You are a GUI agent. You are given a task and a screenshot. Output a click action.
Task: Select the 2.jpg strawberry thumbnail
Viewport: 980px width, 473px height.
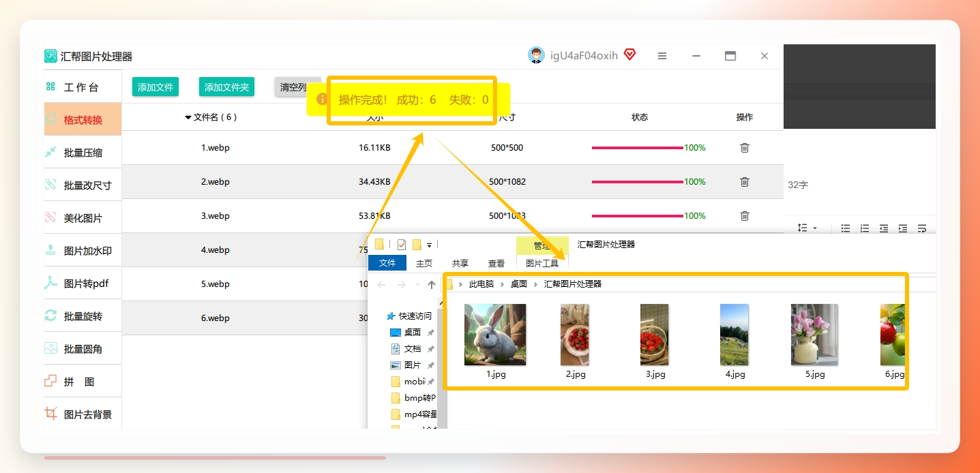(x=575, y=335)
